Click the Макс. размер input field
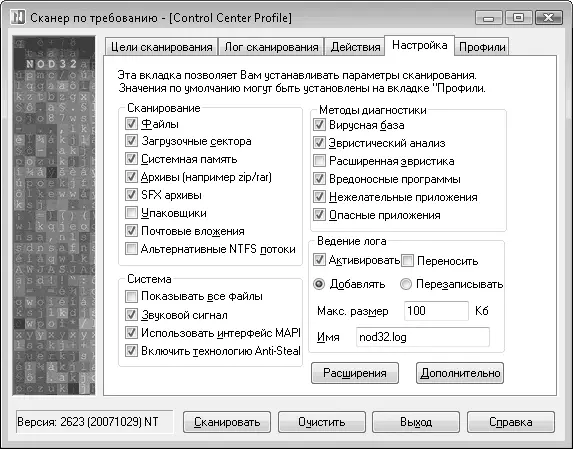573x449 pixels. (x=436, y=311)
